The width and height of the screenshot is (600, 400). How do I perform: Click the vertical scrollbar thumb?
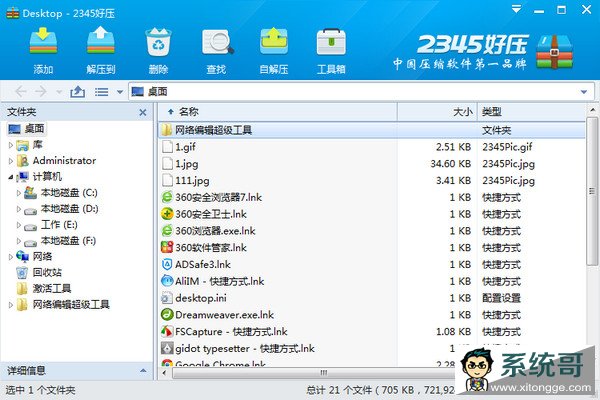(592, 191)
